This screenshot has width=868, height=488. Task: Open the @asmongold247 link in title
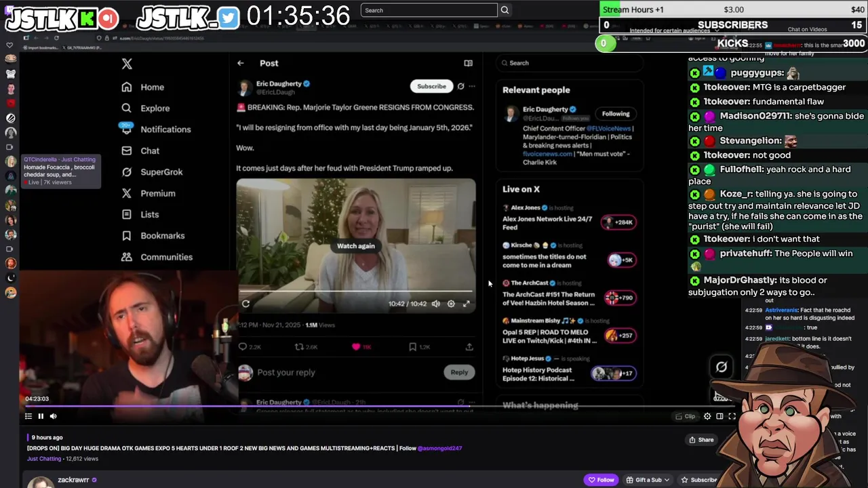(x=439, y=448)
